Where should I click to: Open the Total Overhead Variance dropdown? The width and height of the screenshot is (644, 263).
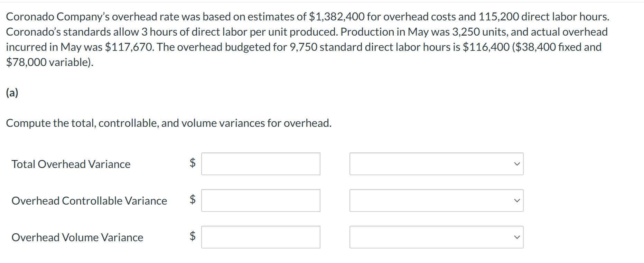436,164
